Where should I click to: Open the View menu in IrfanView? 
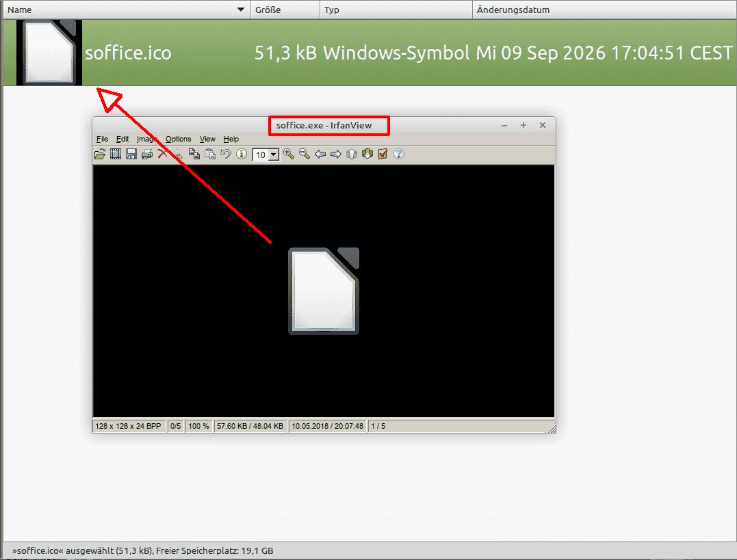[207, 139]
